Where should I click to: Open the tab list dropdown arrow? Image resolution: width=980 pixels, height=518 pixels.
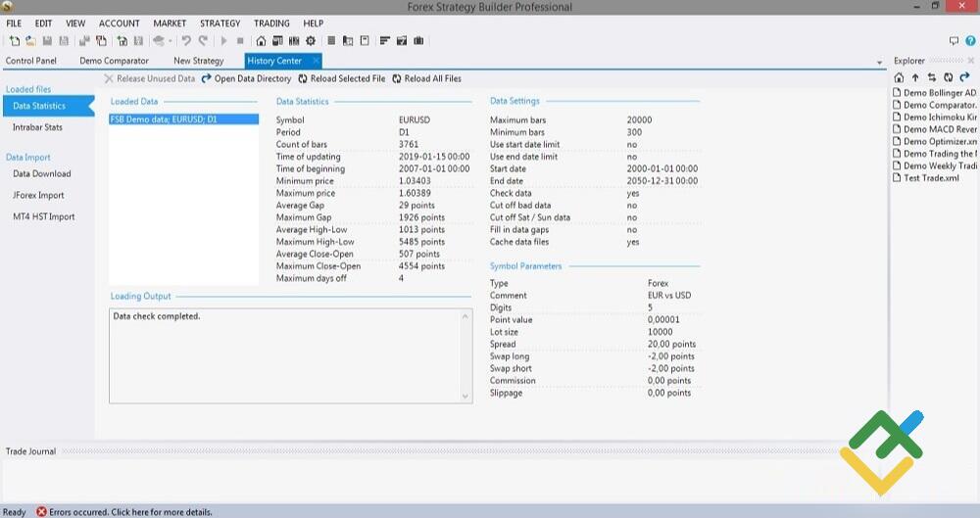click(879, 63)
